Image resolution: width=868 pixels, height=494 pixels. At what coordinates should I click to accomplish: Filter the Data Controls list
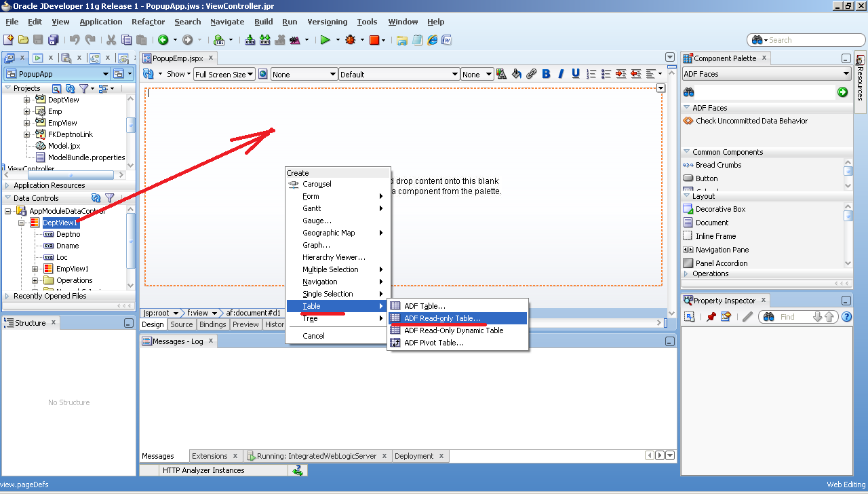(109, 197)
